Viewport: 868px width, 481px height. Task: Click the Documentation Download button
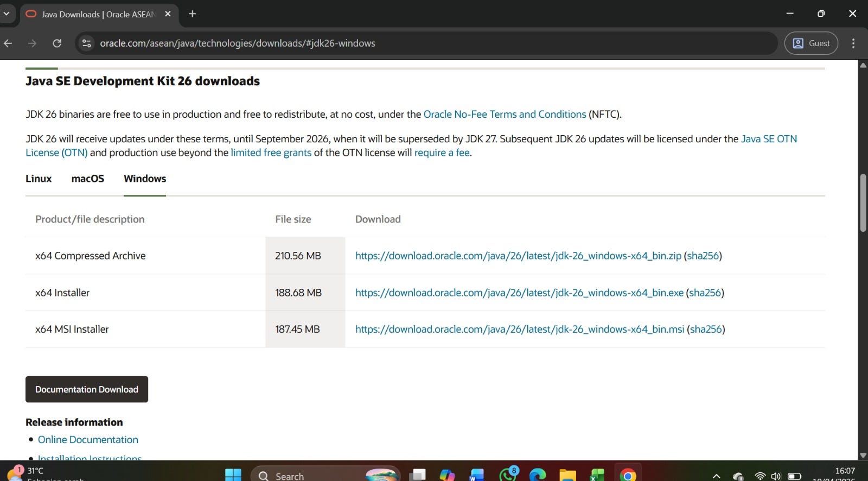click(x=87, y=389)
